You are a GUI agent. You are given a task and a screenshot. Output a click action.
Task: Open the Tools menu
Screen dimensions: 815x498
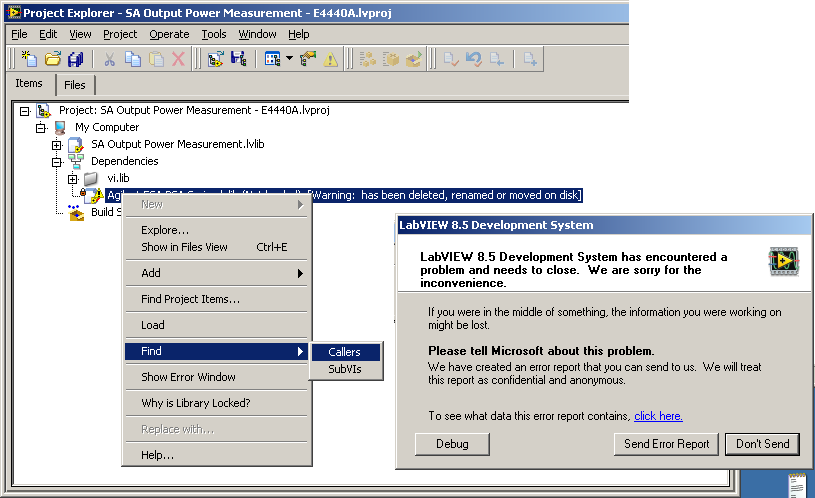214,34
